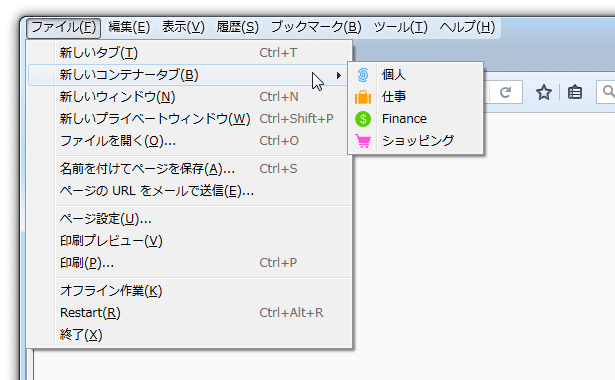
Task: Open the ブックマーク(B) menu
Action: point(316,27)
